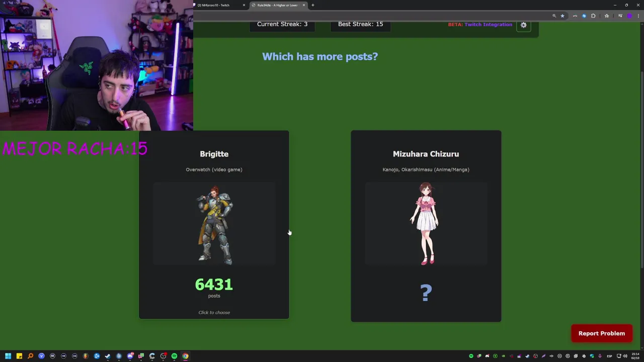The image size is (644, 362).
Task: Open the Windows Start menu
Action: pos(8,356)
